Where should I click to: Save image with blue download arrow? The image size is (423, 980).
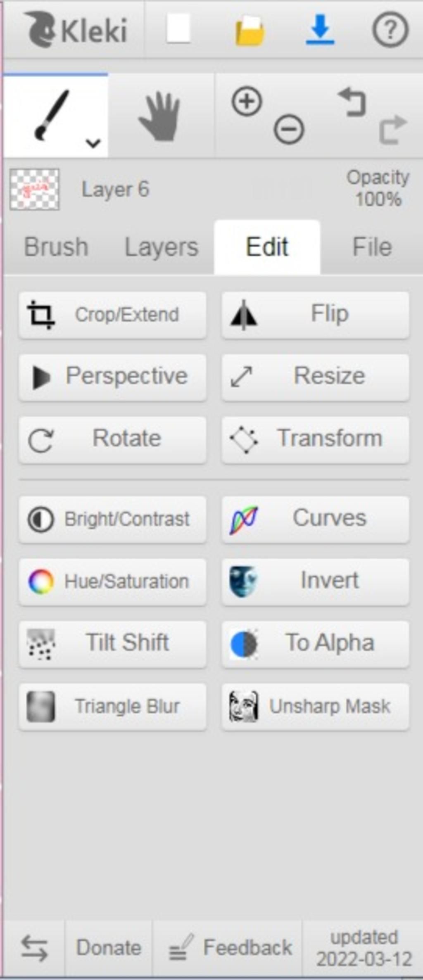pos(320,29)
